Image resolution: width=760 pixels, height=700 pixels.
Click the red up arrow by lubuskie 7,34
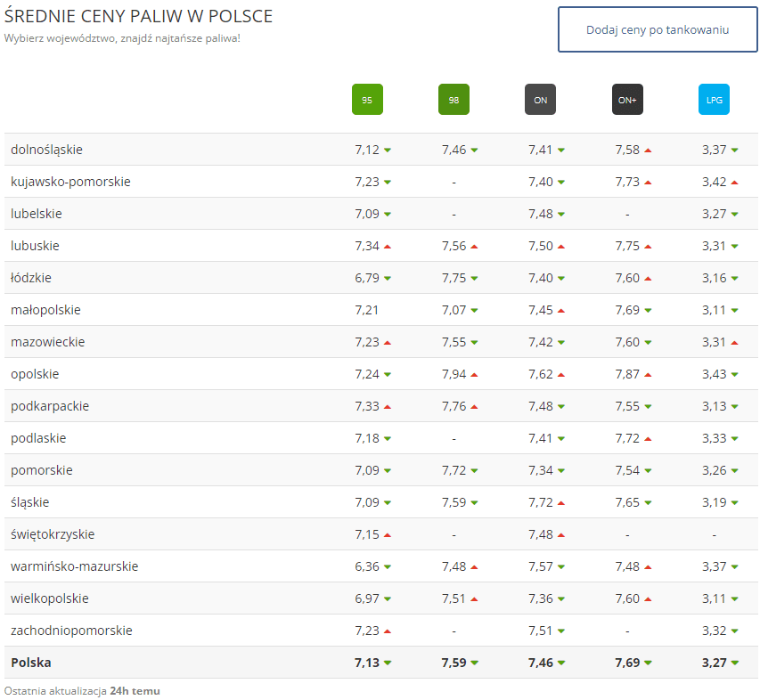click(x=388, y=247)
